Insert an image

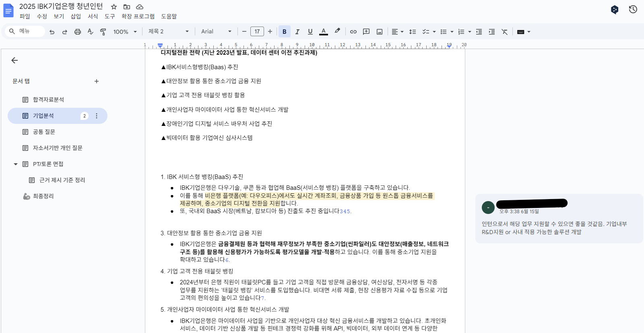[380, 32]
